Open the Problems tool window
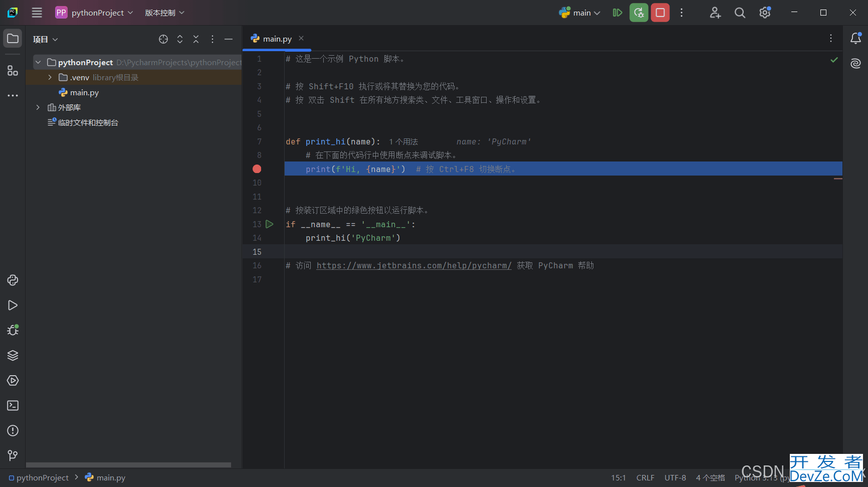 click(13, 430)
